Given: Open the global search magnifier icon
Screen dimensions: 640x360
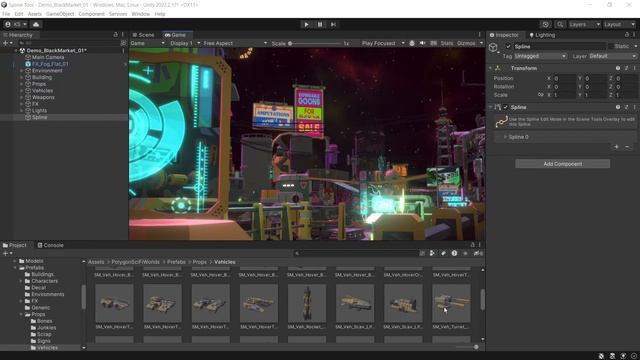Looking at the screenshot, I should point(560,24).
